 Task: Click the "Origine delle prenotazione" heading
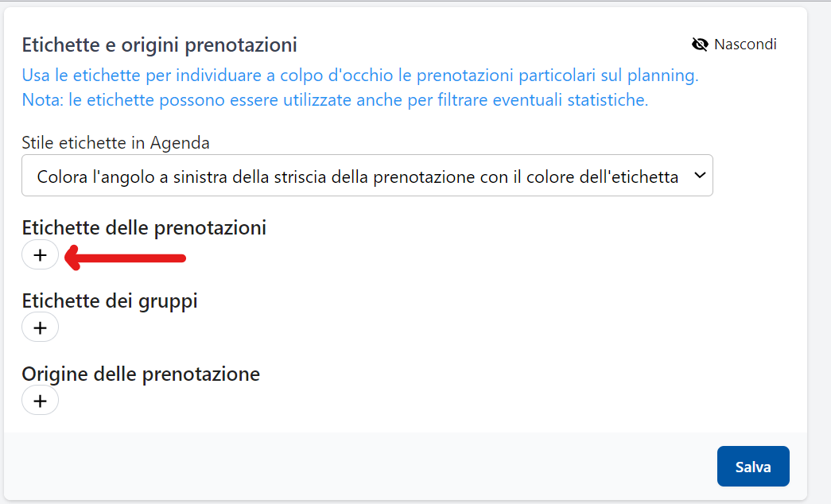click(141, 374)
